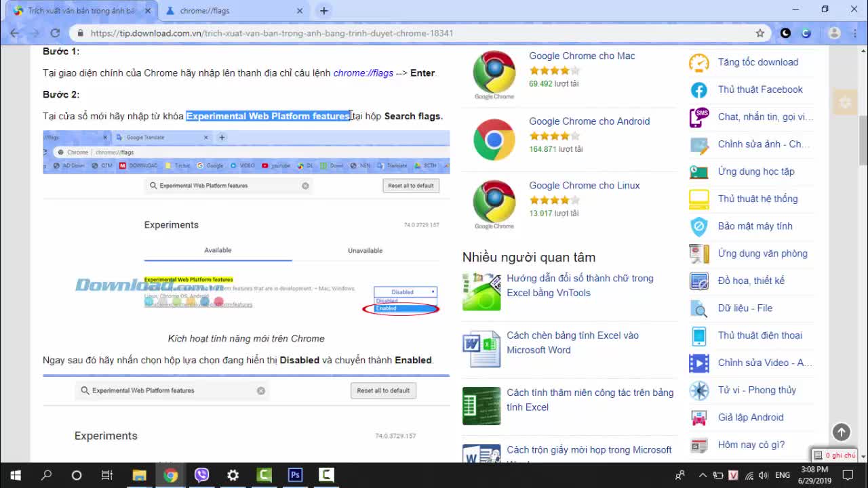868x488 pixels.
Task: Click the Tử vi - Phong thủy icon
Action: [698, 390]
